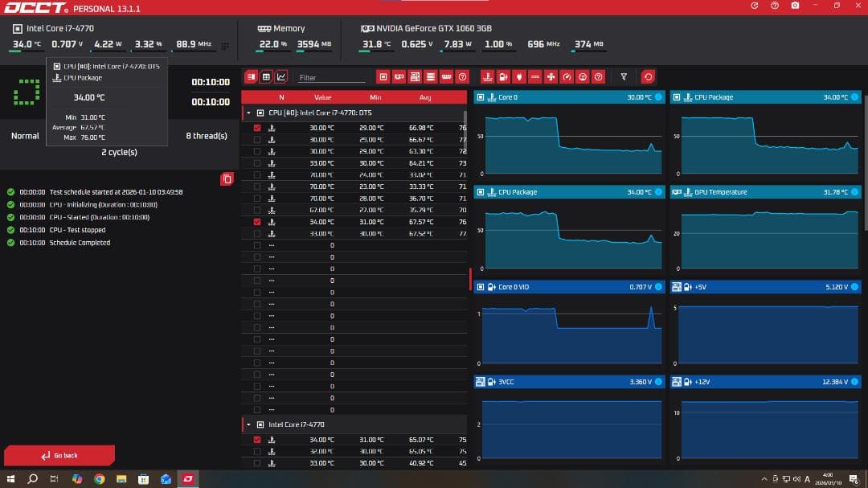Take a screenshot with the camera icon
Image resolution: width=868 pixels, height=488 pixels.
pyautogui.click(x=795, y=6)
